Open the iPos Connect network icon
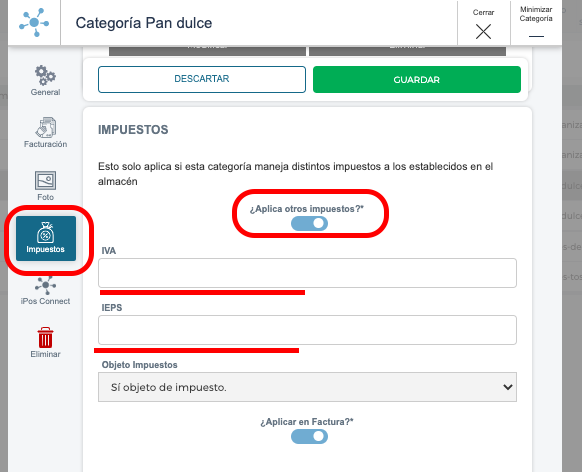The height and width of the screenshot is (472, 582). 45,285
